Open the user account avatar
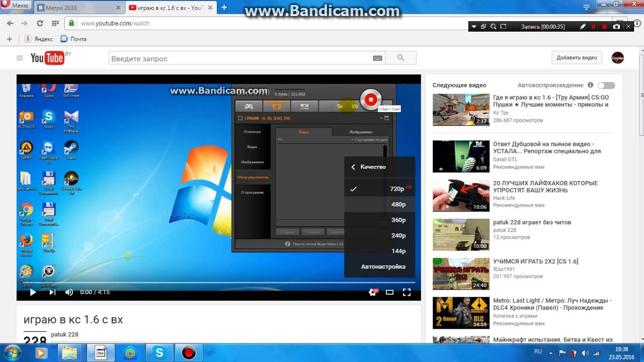Screen dimensions: 644x362 617,58
